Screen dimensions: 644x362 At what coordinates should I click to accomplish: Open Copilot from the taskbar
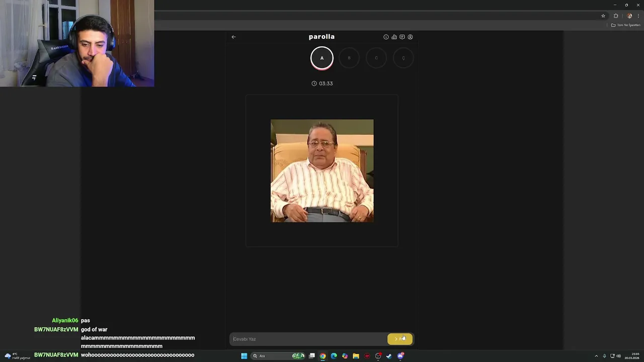pos(345,356)
